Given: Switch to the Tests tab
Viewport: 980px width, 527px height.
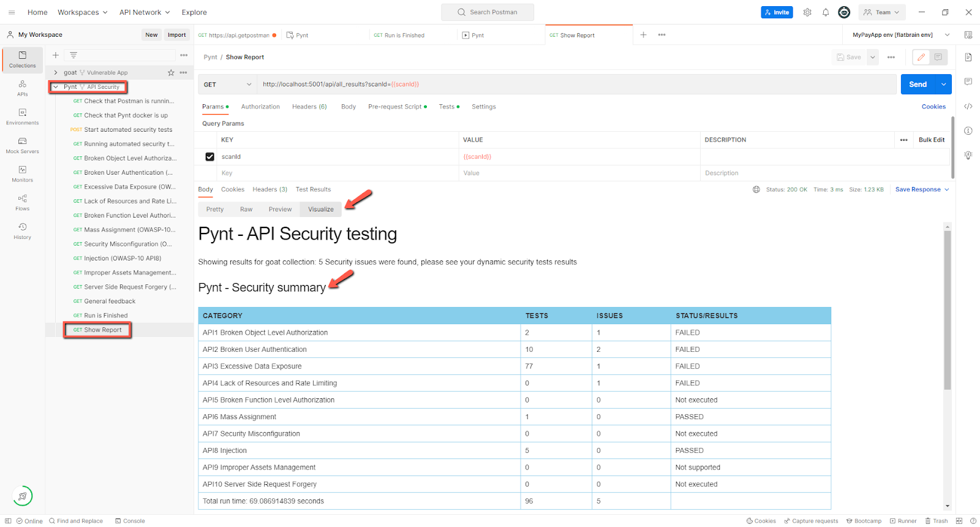Looking at the screenshot, I should tap(449, 107).
